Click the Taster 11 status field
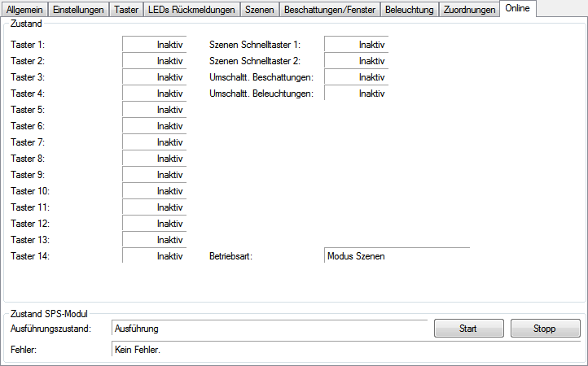This screenshot has height=366, width=588. [x=155, y=207]
